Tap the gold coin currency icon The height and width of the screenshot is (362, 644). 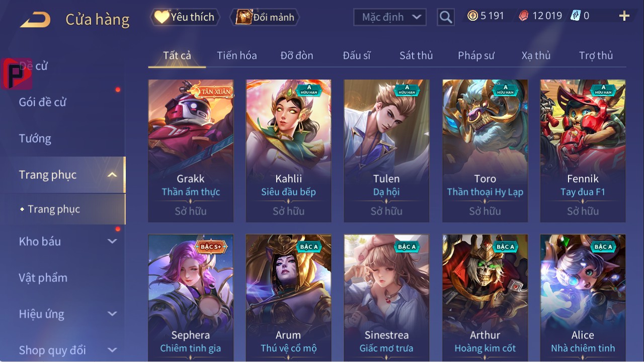(472, 16)
